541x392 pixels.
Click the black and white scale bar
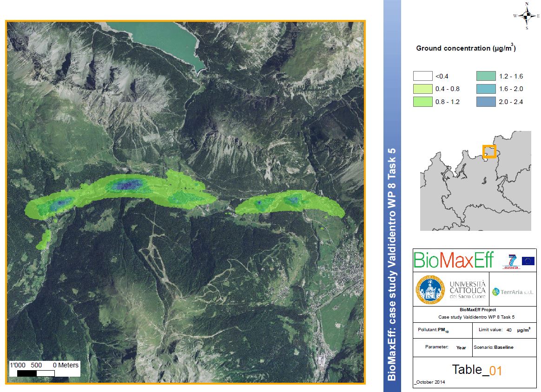(37, 373)
